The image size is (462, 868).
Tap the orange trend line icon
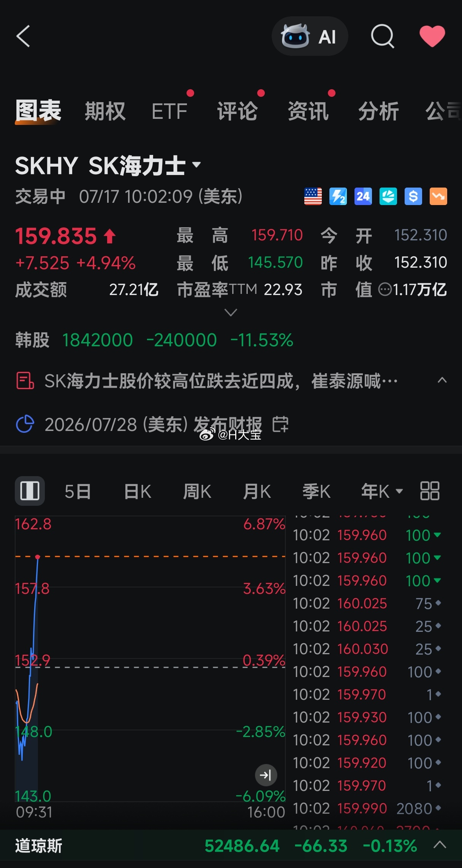tap(438, 196)
